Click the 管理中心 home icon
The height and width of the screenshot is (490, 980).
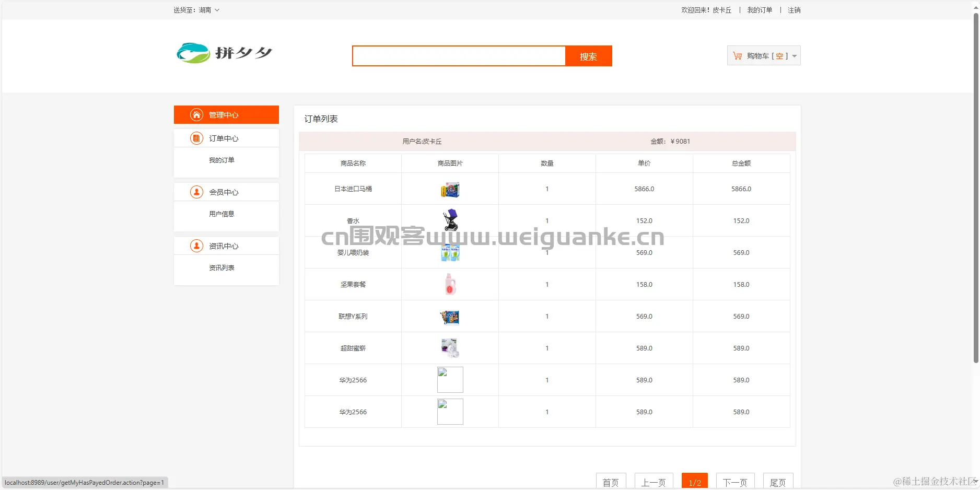tap(196, 115)
